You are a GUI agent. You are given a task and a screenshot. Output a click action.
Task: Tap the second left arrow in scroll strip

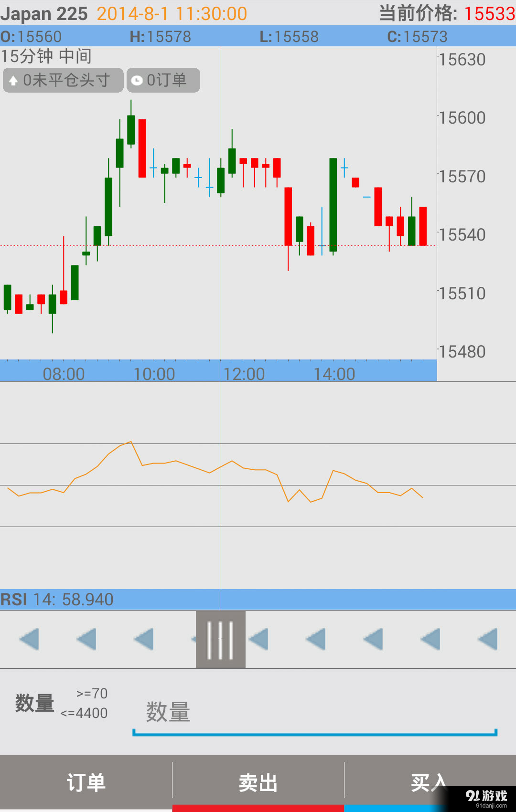click(86, 639)
